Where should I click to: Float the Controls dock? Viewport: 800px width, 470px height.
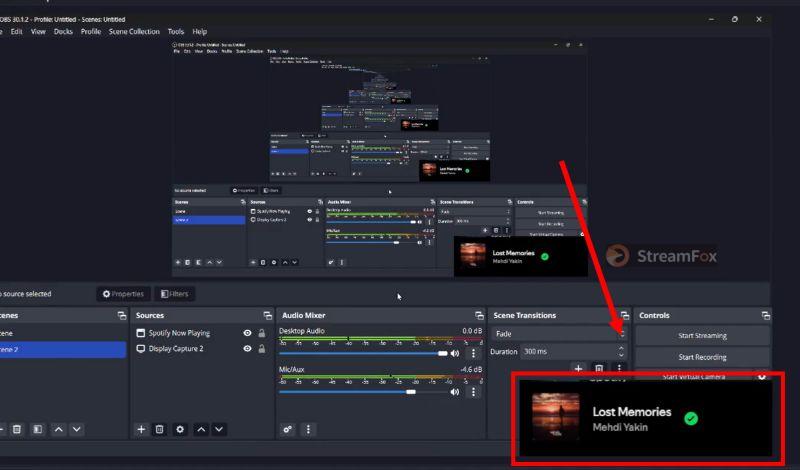[765, 315]
